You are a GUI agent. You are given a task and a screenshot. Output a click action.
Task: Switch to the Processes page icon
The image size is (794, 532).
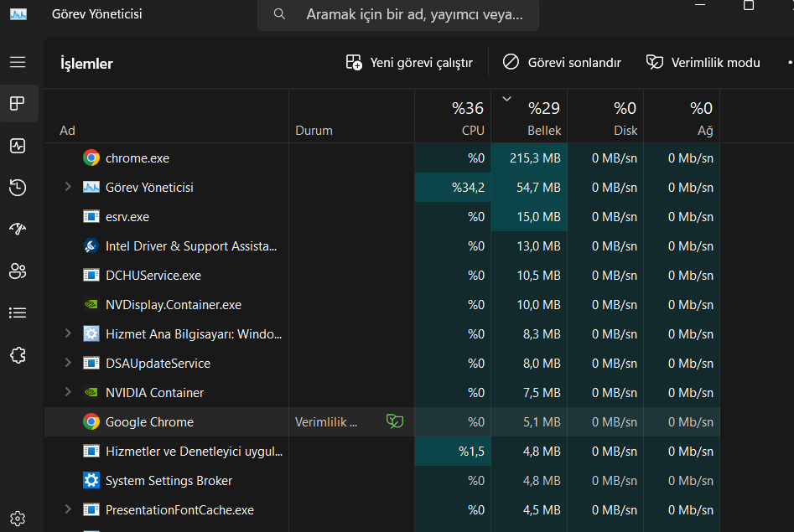tap(18, 104)
